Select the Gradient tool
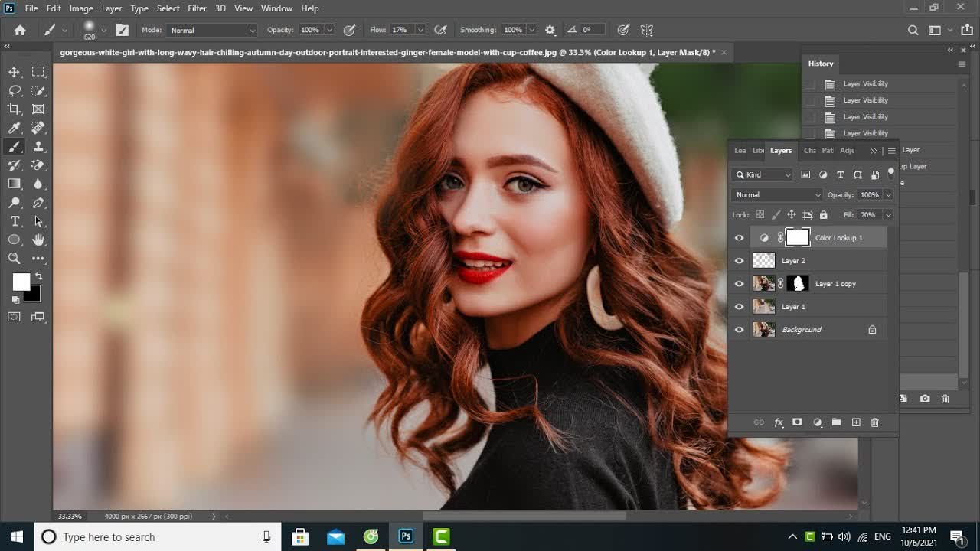Viewport: 980px width, 551px height. pyautogui.click(x=14, y=184)
